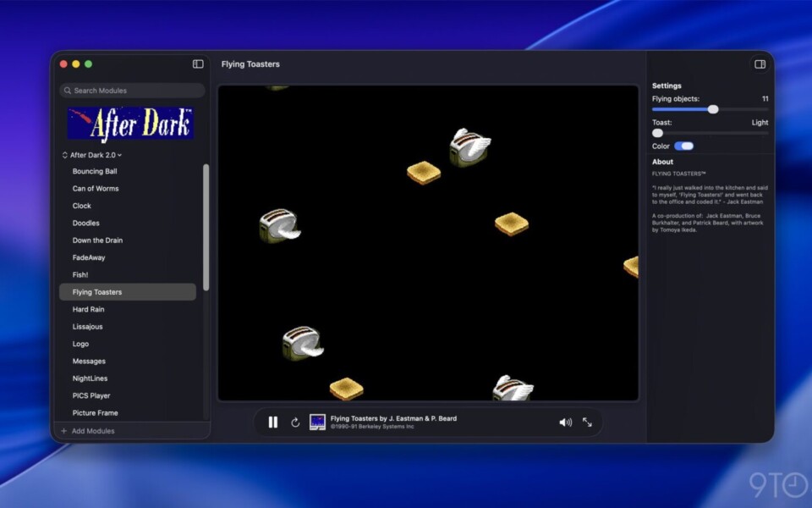Click the magnifier icon in the search field
Screen dimensions: 812x508
[68, 91]
